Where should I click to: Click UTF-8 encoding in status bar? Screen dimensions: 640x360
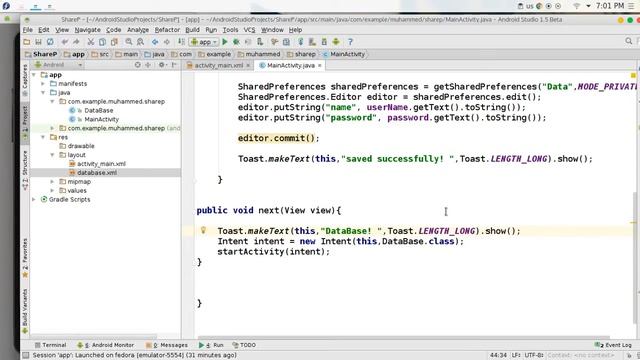click(x=533, y=355)
